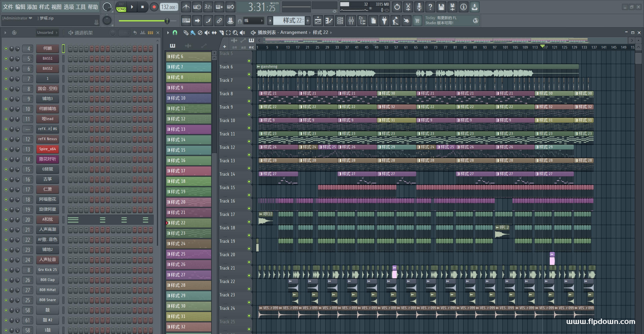Open the metronome toggle icon
644x334 pixels.
pos(186,7)
